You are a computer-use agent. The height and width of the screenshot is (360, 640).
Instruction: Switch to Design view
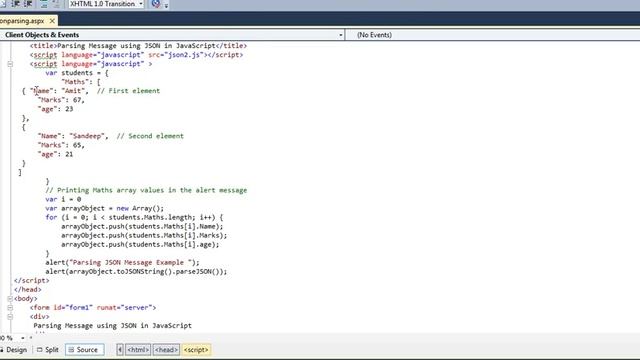(14, 350)
